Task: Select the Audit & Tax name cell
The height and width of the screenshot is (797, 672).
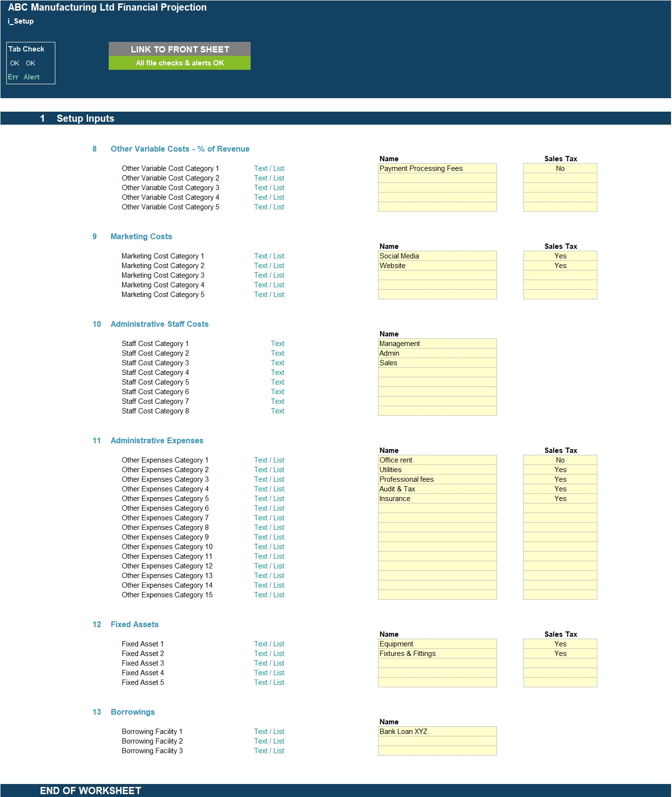Action: point(437,489)
